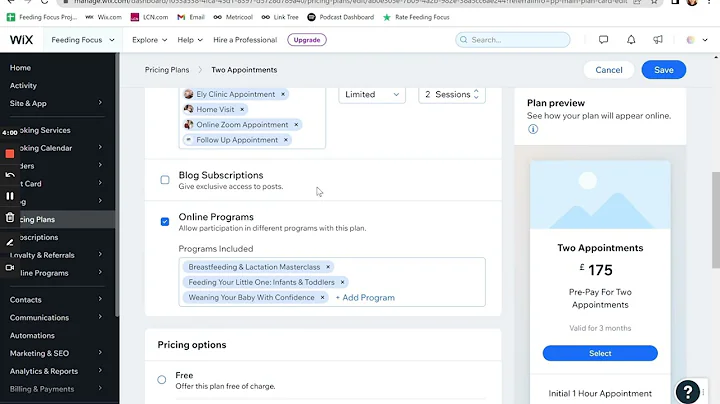Remove the Ely Clinic Appointment tag
The width and height of the screenshot is (720, 404).
pos(283,94)
